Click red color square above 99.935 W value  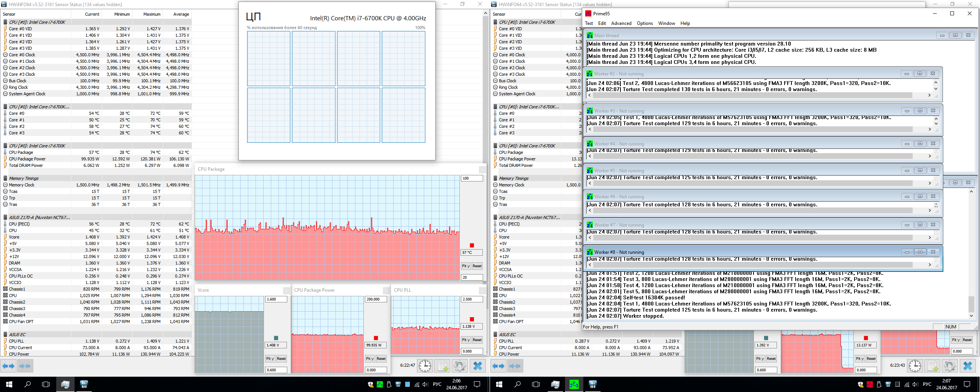click(376, 338)
